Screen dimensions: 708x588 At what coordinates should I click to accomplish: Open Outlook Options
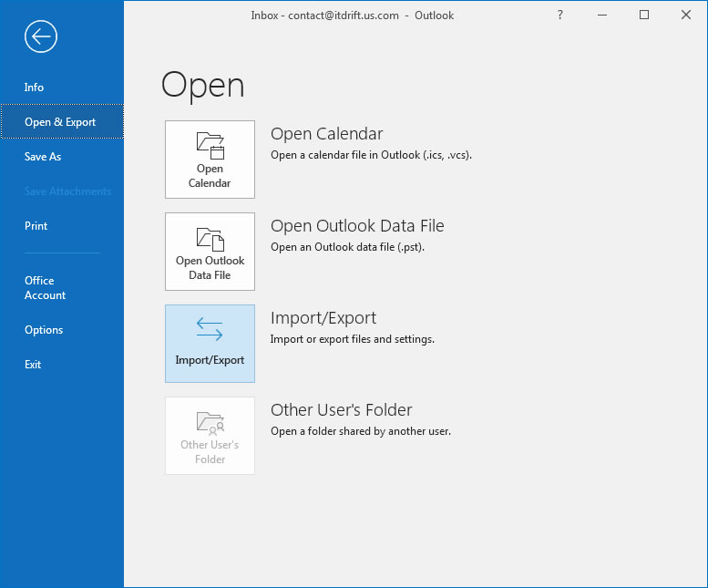click(x=44, y=330)
